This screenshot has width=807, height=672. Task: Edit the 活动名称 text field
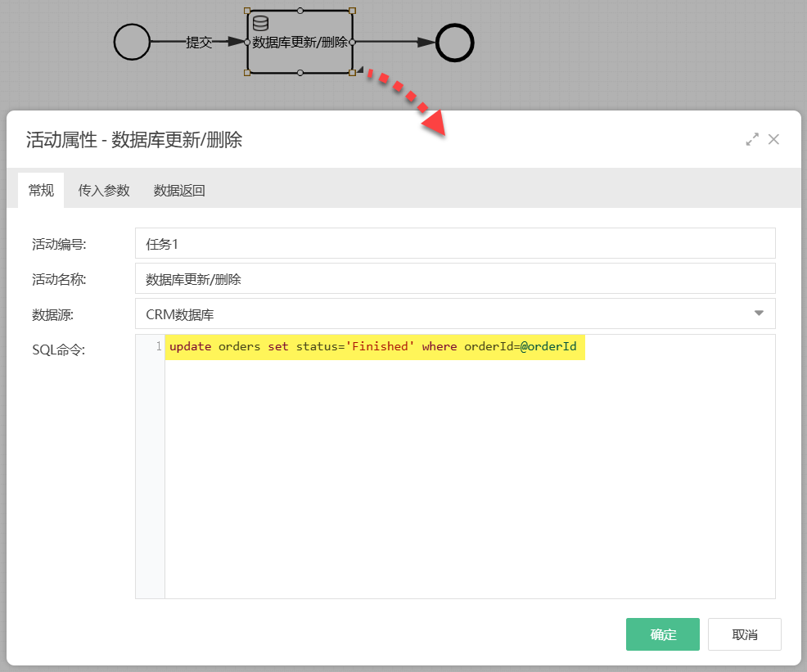[455, 278]
